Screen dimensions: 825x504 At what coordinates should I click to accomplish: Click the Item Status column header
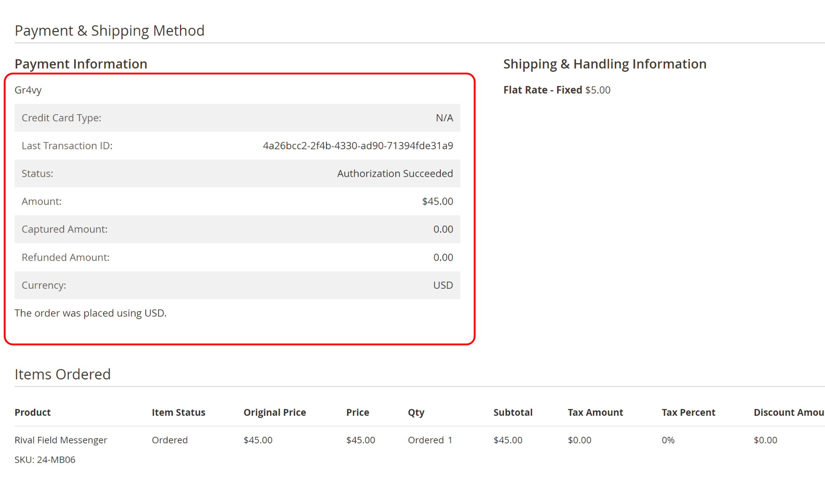pyautogui.click(x=178, y=412)
